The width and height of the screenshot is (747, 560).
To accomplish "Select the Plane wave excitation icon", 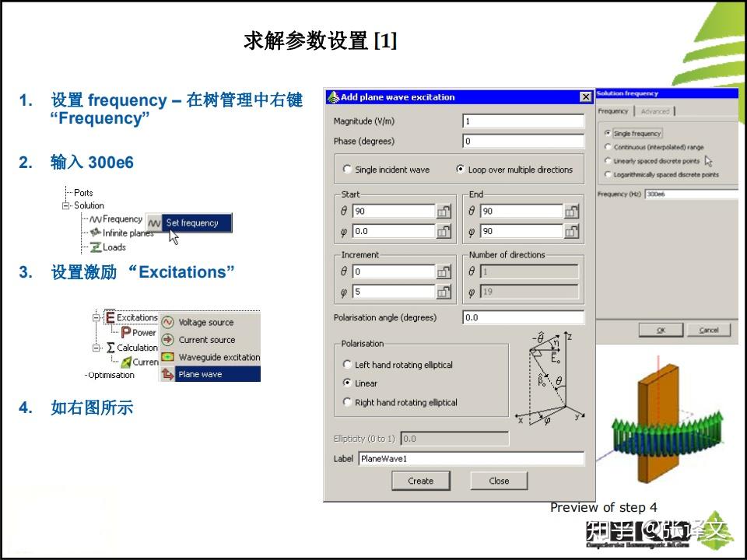I will click(x=168, y=373).
